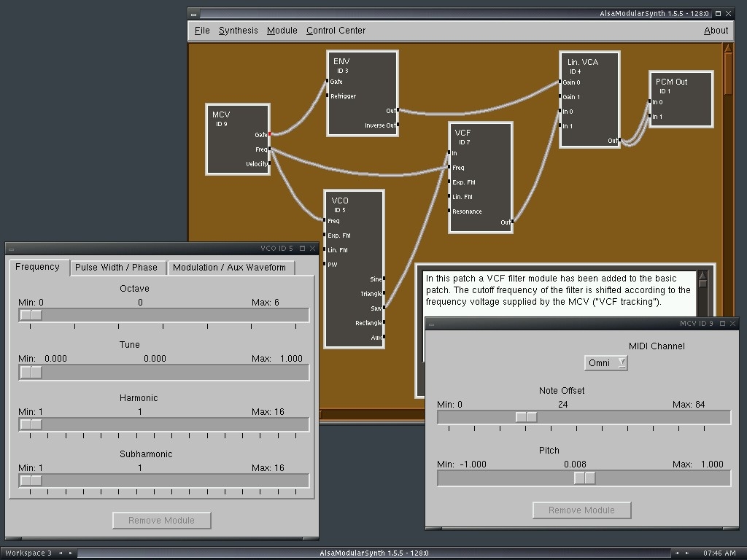
Task: Click the ENV module Out port
Action: 398,111
